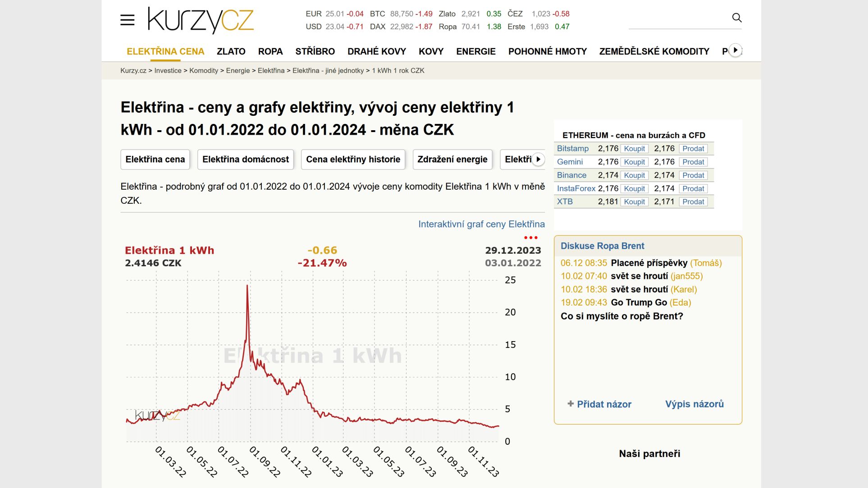Click the Zdražení energie button

pos(452,160)
